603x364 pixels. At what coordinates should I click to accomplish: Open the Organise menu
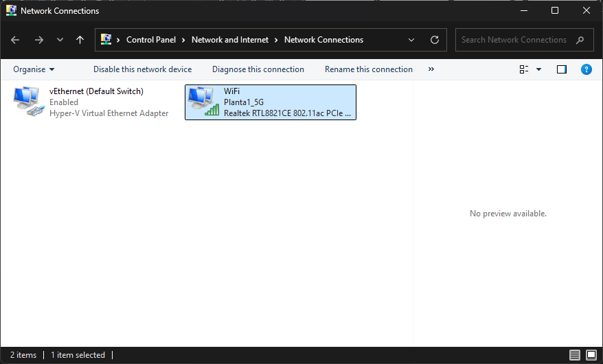pyautogui.click(x=34, y=69)
